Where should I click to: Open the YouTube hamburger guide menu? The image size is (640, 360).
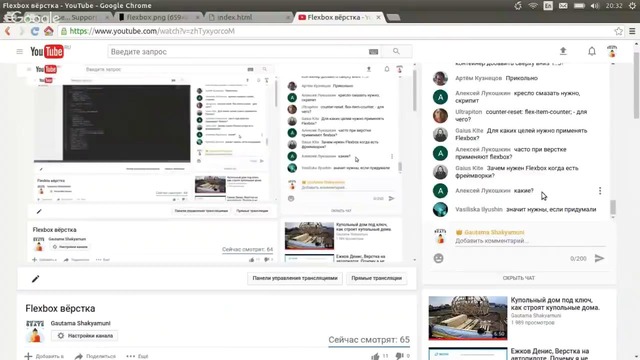tap(20, 51)
